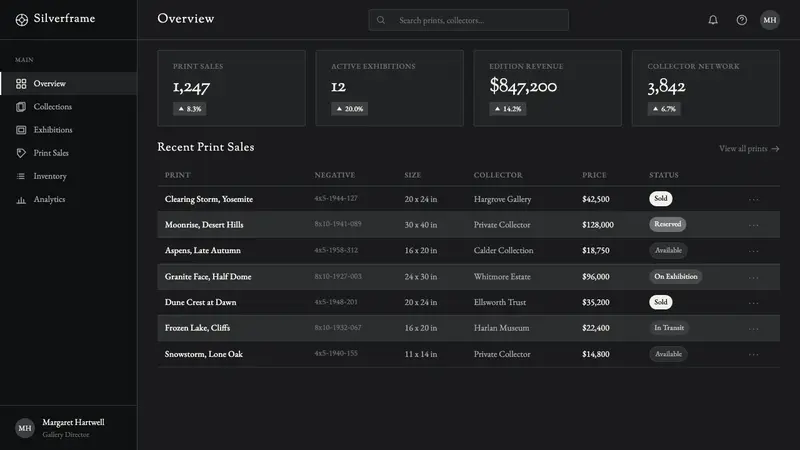Open row menu for Clearing Storm, Yosemite
Screen dimensions: 800x450
pyautogui.click(x=754, y=199)
